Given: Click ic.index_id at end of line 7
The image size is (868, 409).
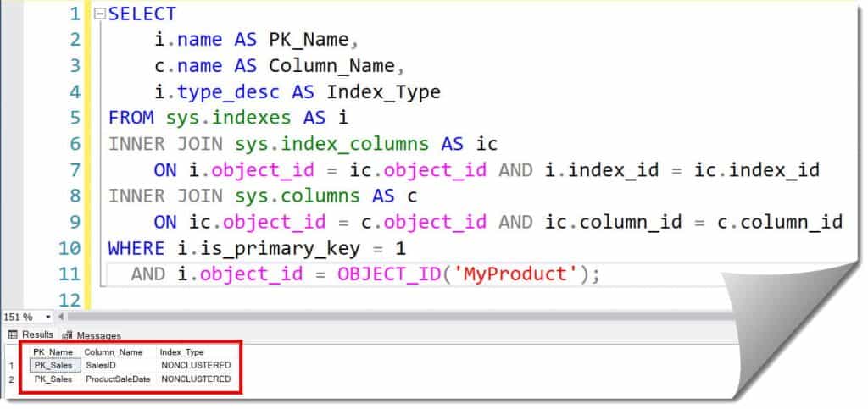Looking at the screenshot, I should click(x=757, y=169).
